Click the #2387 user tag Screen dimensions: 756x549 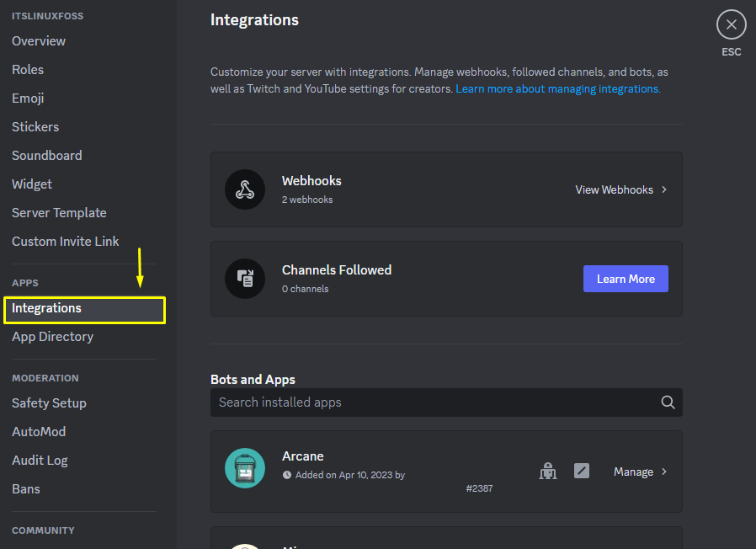pos(479,488)
